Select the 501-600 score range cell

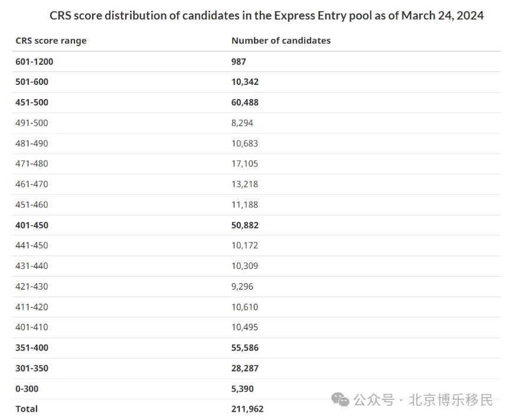[32, 82]
